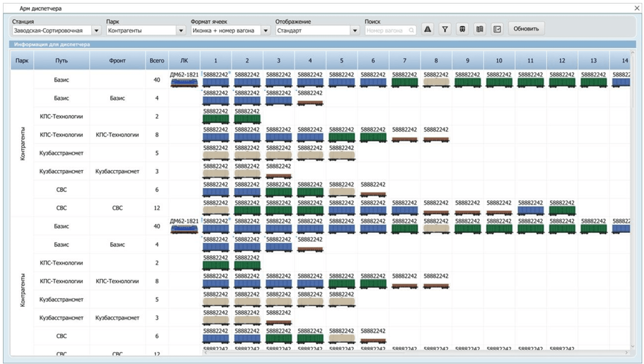Image resolution: width=644 pixels, height=364 pixels.
Task: Click the column 7 header
Action: pyautogui.click(x=405, y=60)
